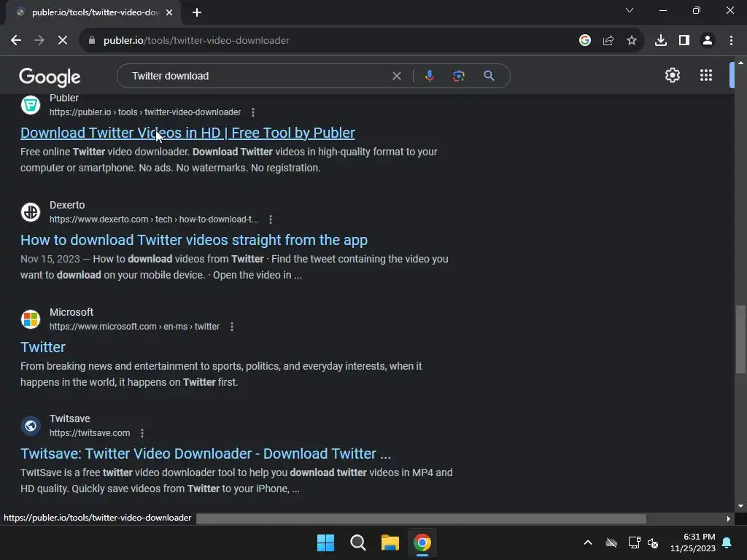Bookmark this tab with the star
The height and width of the screenshot is (560, 747).
point(632,41)
